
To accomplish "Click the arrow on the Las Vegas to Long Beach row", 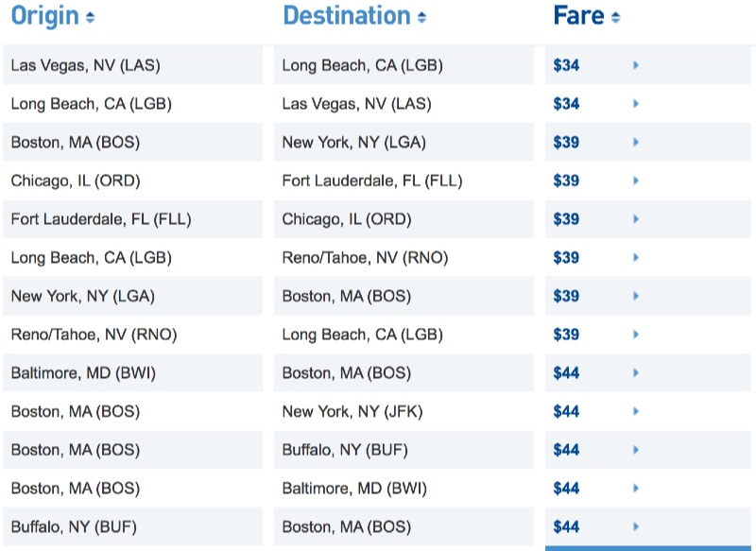I will [x=635, y=64].
